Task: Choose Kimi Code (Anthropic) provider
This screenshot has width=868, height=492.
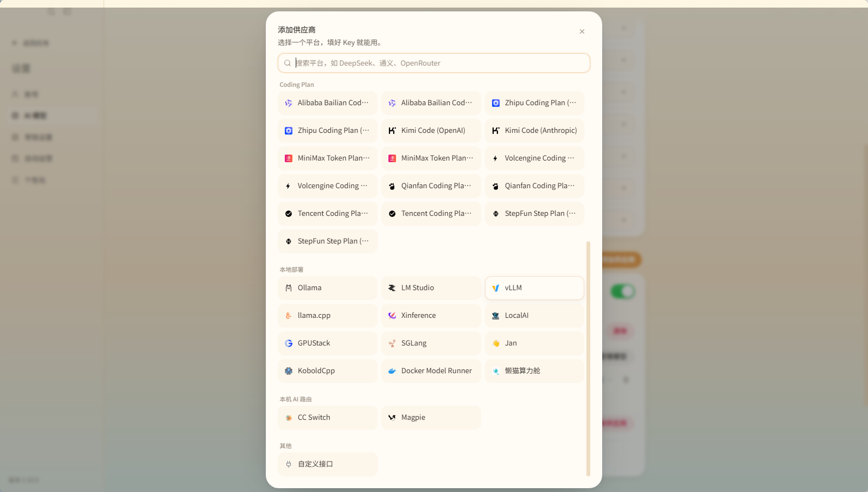Action: point(535,131)
